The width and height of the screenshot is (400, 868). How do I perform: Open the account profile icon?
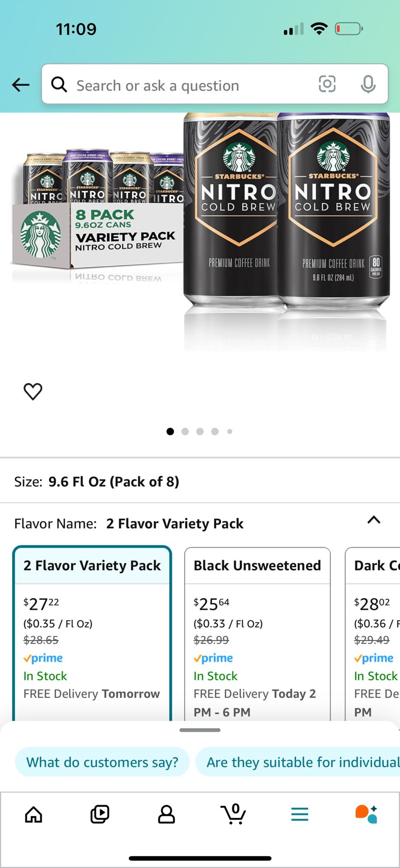coord(166,815)
